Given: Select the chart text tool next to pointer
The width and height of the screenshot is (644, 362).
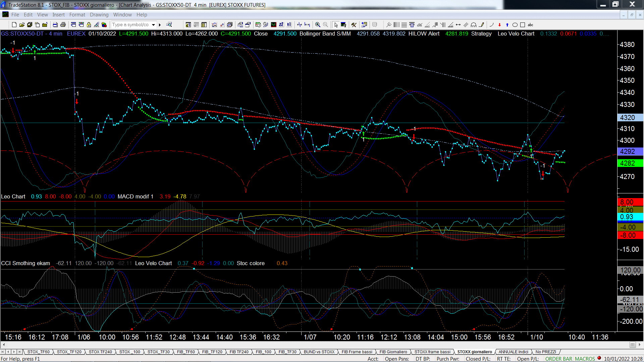Looking at the screenshot, I should tap(343, 25).
